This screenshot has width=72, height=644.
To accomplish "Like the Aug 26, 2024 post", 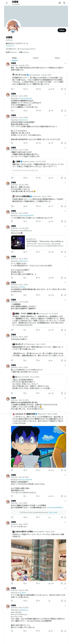I will (37, 89).
